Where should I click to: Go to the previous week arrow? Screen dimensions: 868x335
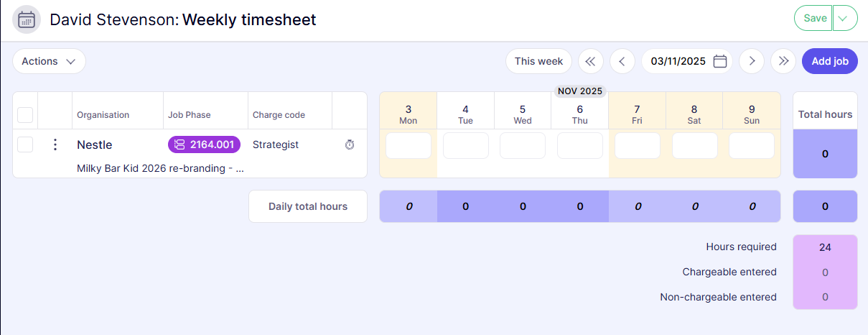click(x=622, y=61)
